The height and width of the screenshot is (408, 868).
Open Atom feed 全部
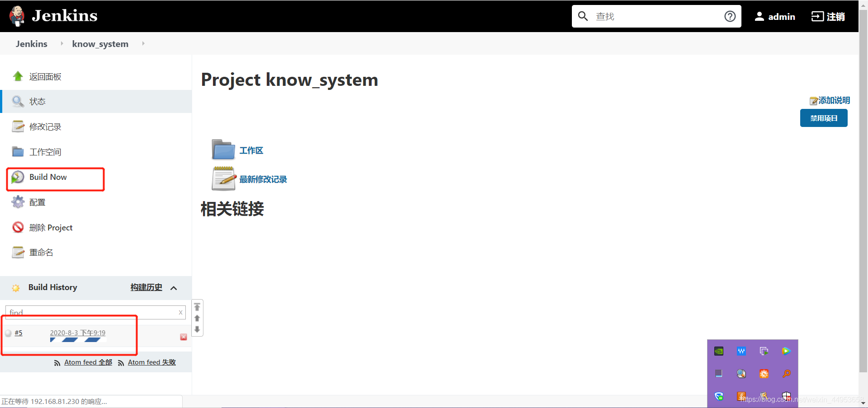(x=88, y=362)
